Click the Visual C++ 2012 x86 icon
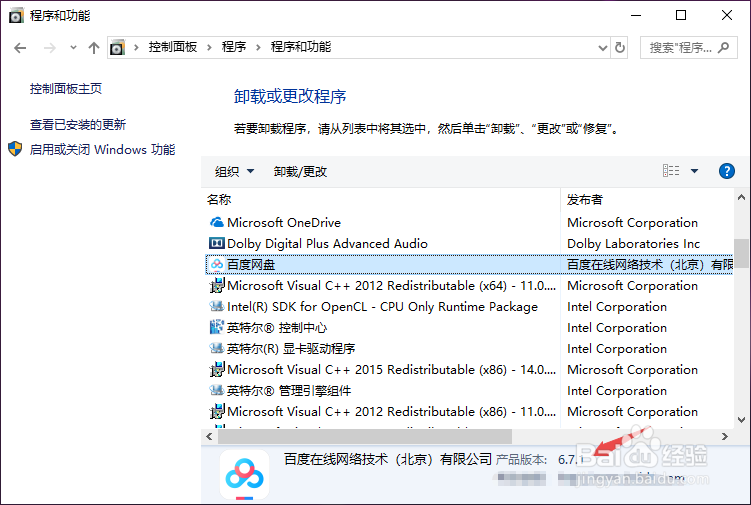Image resolution: width=751 pixels, height=505 pixels. tap(217, 412)
